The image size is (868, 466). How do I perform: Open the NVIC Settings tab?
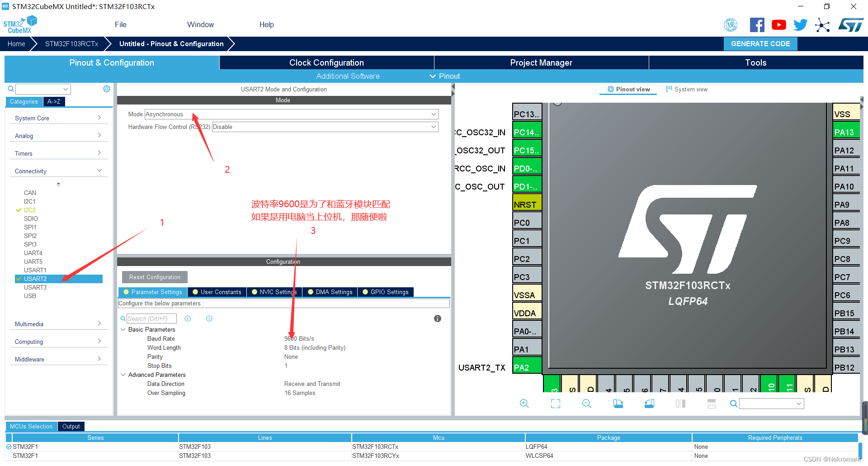click(x=274, y=292)
